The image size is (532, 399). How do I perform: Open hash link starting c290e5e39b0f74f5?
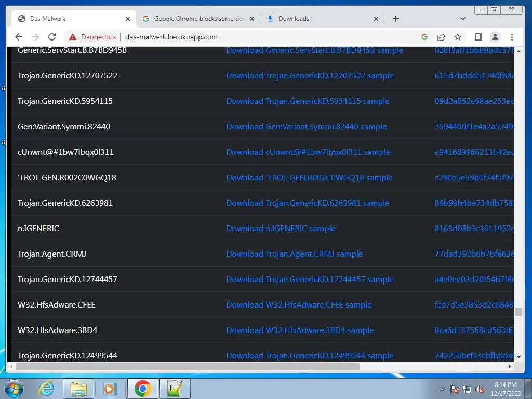(474, 178)
